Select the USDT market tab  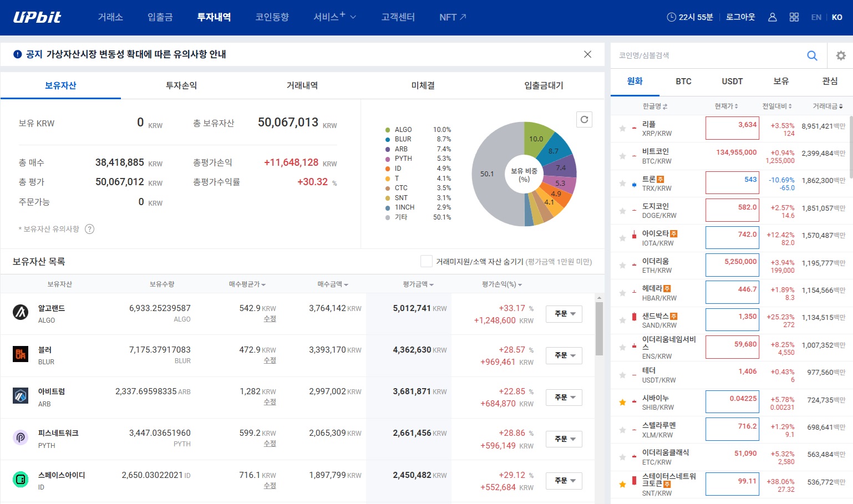732,82
